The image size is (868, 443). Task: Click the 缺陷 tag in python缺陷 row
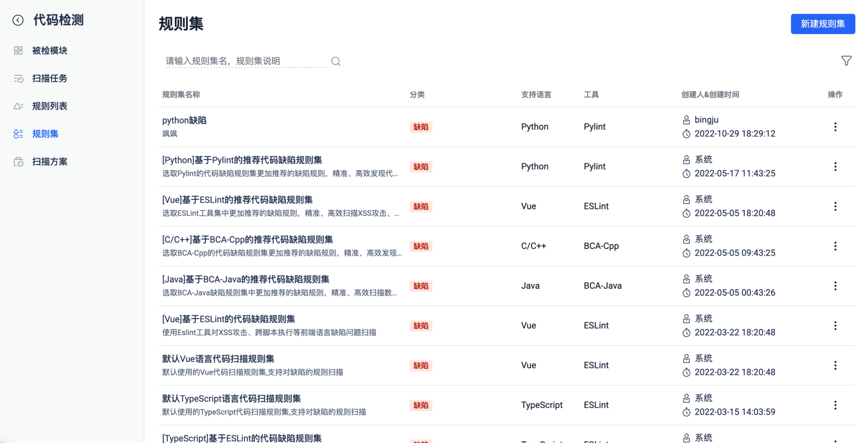(x=421, y=127)
